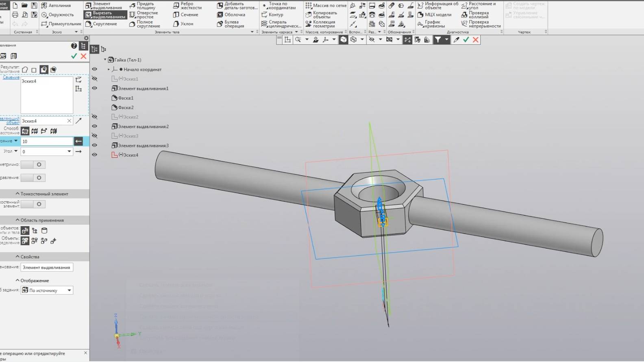Click the filter funnel icon in view toolbar
The width and height of the screenshot is (644, 362).
click(438, 39)
